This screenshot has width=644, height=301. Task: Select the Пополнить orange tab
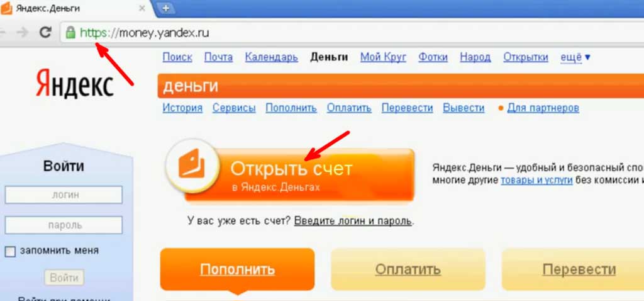point(237,270)
